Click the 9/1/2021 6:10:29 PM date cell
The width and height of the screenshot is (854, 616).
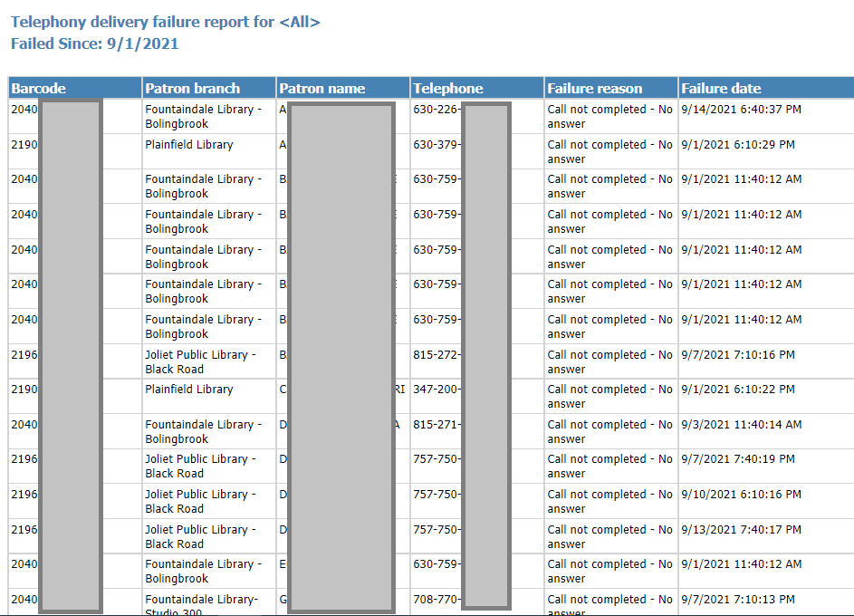point(738,145)
